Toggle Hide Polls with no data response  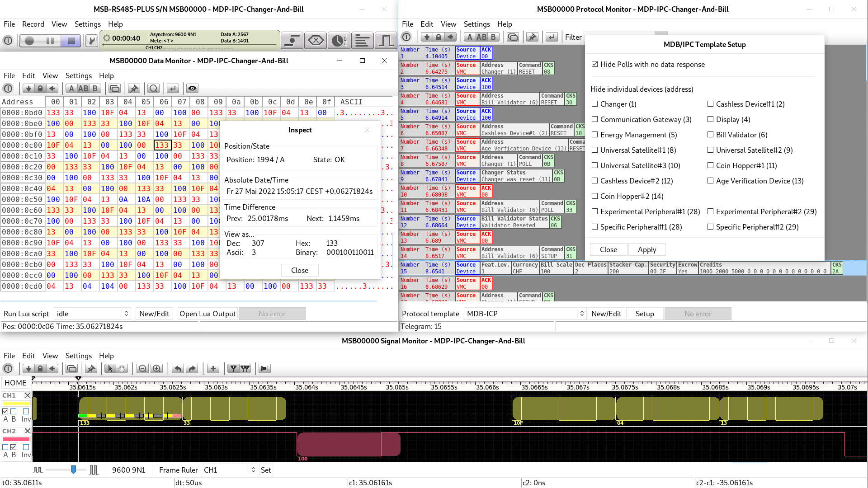tap(594, 64)
